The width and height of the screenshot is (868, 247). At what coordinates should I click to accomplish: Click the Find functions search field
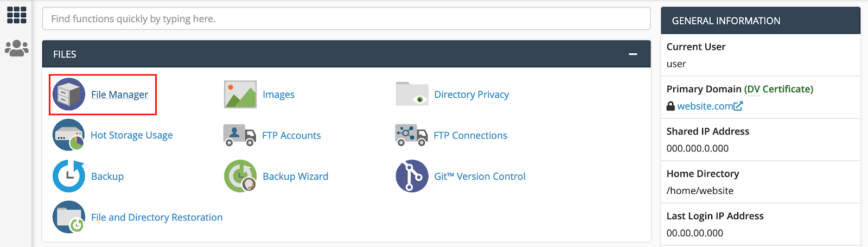tap(346, 18)
